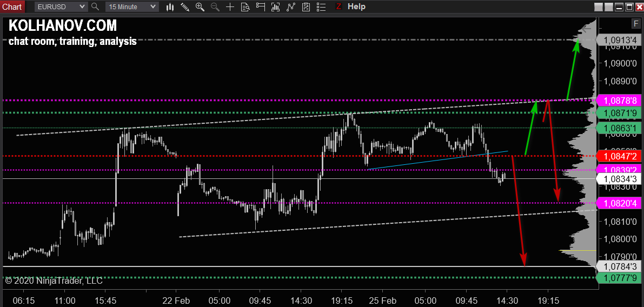Viewport: 644px width, 307px height.
Task: Click the 25 Feb date label
Action: [383, 300]
